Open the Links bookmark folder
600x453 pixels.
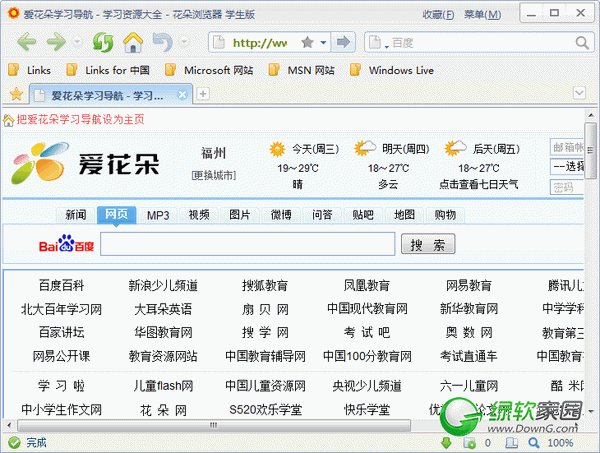click(29, 70)
